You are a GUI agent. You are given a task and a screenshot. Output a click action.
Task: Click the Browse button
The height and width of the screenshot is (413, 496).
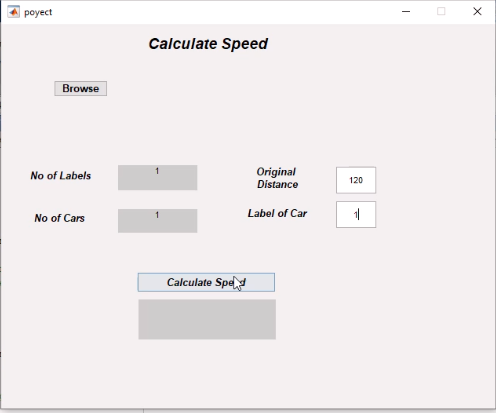[x=81, y=88]
